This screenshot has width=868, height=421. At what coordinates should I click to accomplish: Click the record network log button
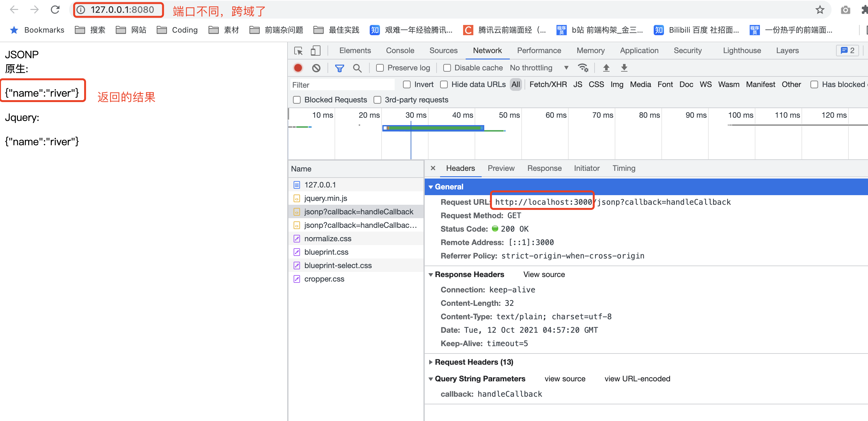[298, 68]
